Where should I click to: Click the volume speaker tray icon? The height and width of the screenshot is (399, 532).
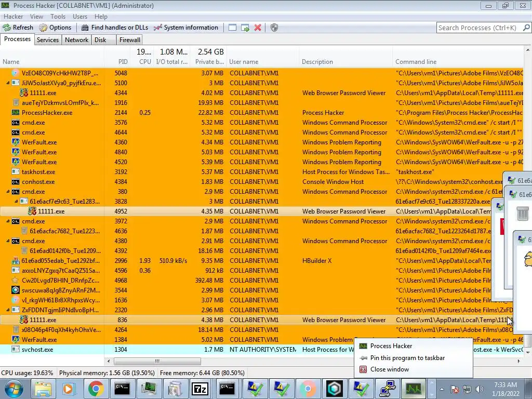pyautogui.click(x=480, y=389)
